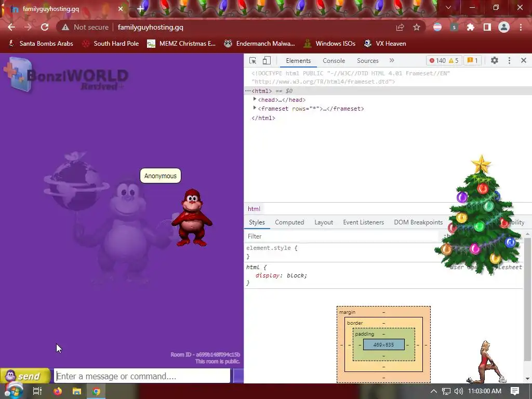The height and width of the screenshot is (399, 532).
Task: Open the Not secure site information
Action: coord(85,27)
